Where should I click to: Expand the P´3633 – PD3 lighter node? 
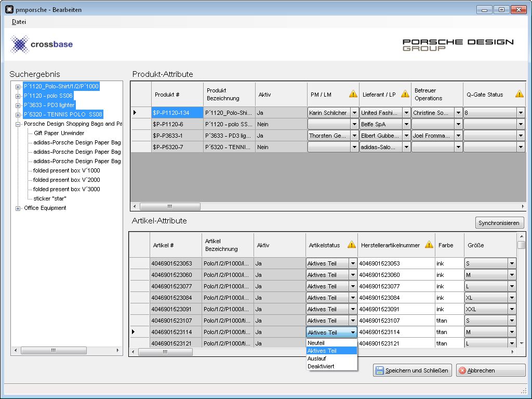[x=18, y=105]
